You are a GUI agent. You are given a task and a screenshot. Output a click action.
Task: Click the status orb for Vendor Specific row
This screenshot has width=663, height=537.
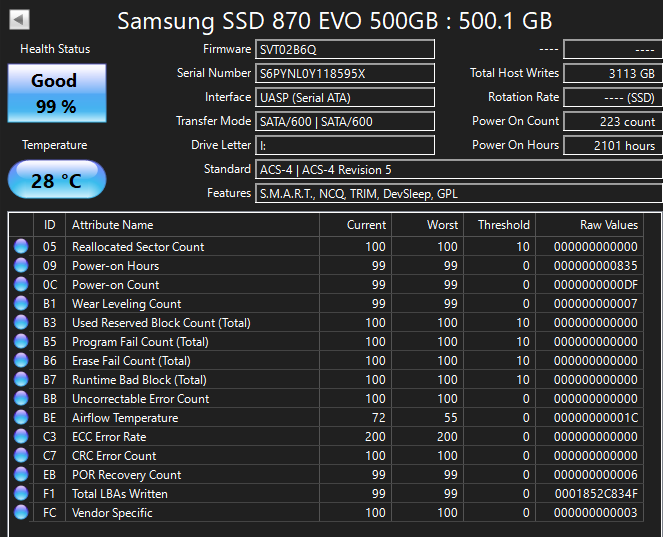click(x=21, y=512)
